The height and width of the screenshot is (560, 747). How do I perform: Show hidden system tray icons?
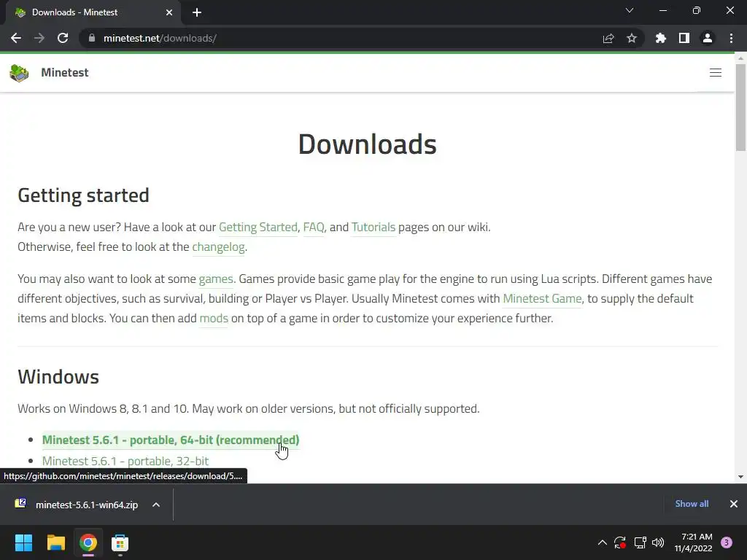(602, 542)
